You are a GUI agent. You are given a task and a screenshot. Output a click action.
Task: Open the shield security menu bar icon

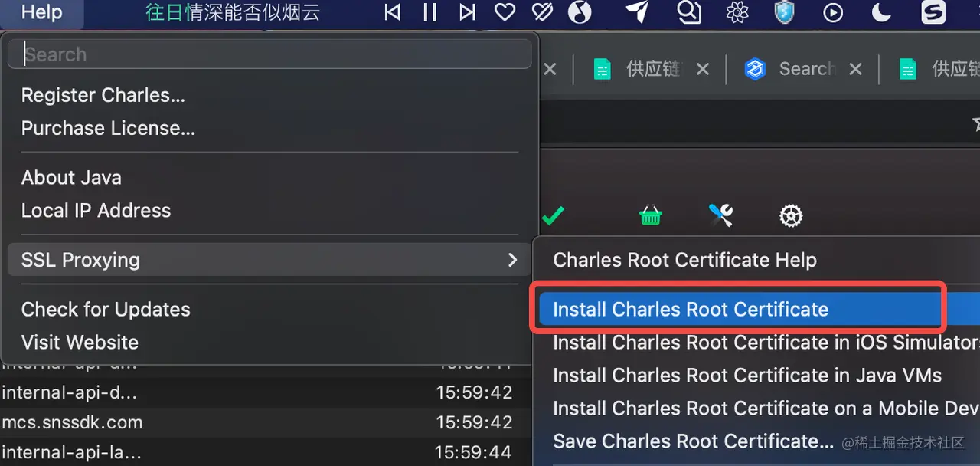[785, 12]
